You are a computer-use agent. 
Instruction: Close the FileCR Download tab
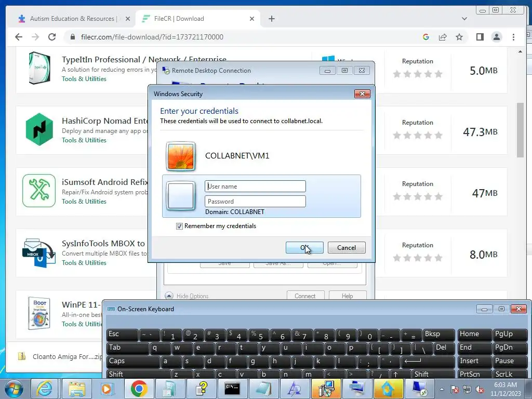point(252,19)
